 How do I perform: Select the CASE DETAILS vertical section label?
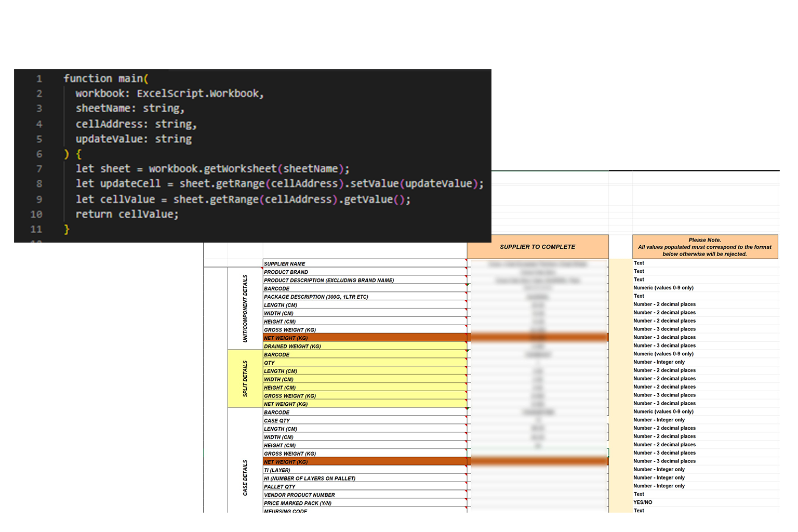pyautogui.click(x=245, y=477)
